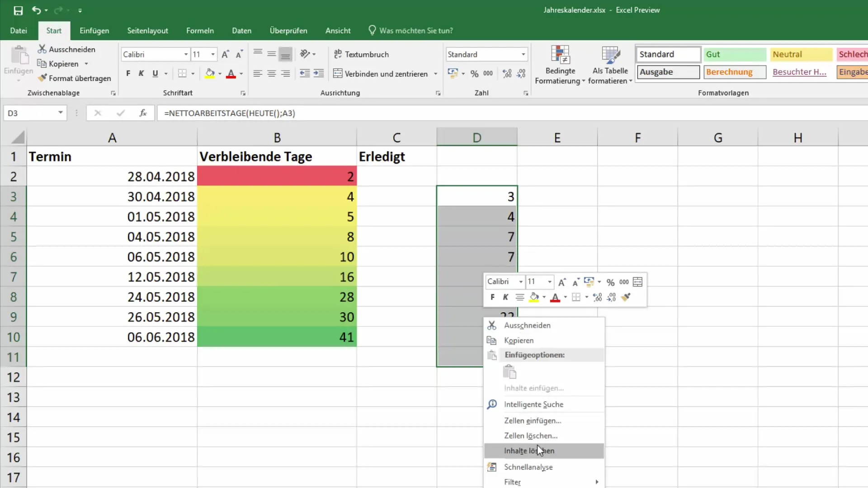
Task: Click the ribbon percent style icon
Action: click(x=474, y=73)
